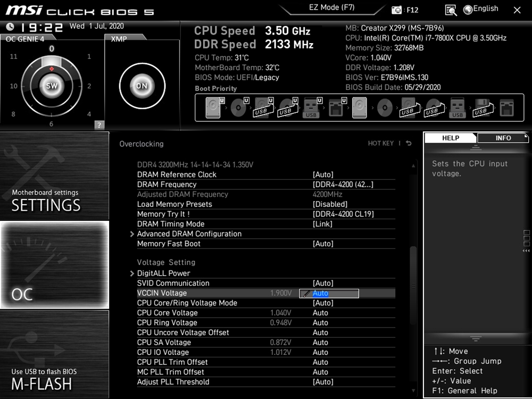This screenshot has width=532, height=399.
Task: Open the BIOS search magnifier icon
Action: click(x=450, y=11)
